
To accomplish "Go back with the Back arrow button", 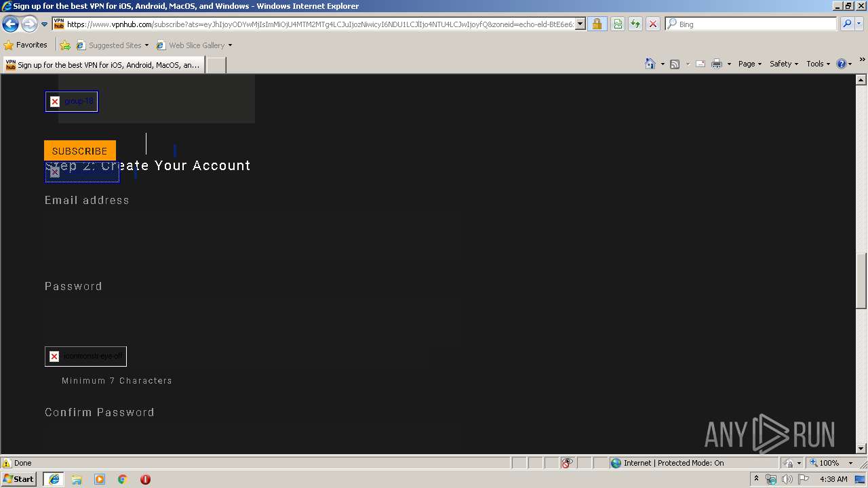I will (10, 24).
